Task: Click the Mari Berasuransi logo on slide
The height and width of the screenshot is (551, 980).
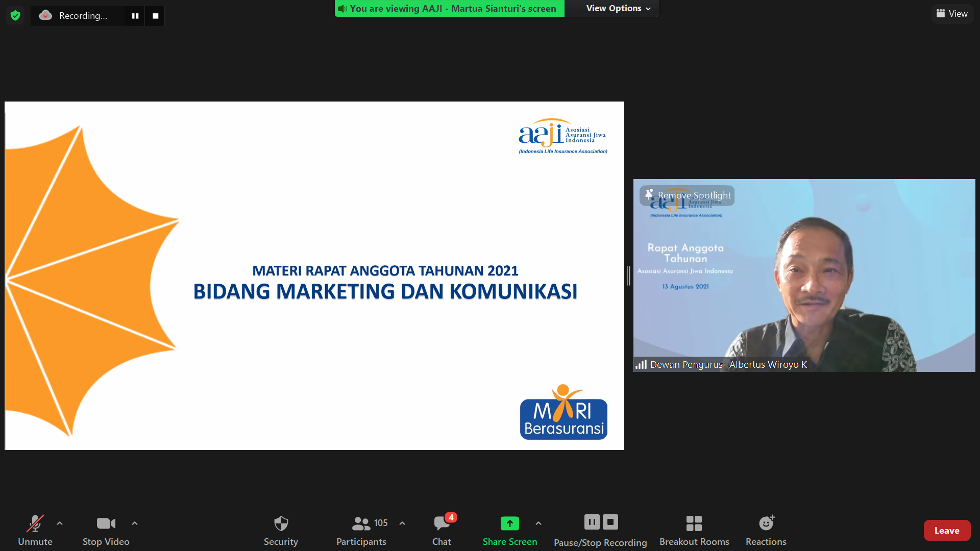Action: [563, 412]
